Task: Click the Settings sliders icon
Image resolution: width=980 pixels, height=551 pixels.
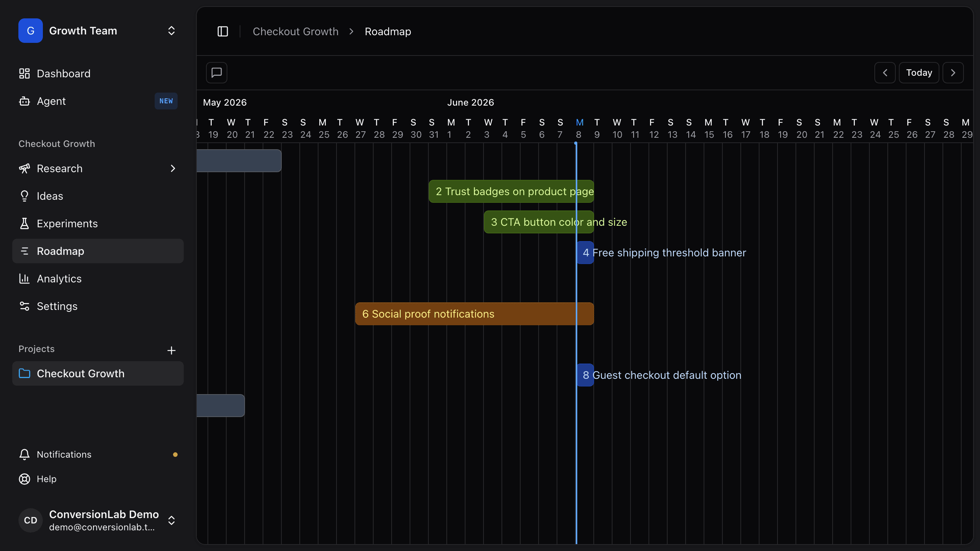Action: pyautogui.click(x=24, y=306)
